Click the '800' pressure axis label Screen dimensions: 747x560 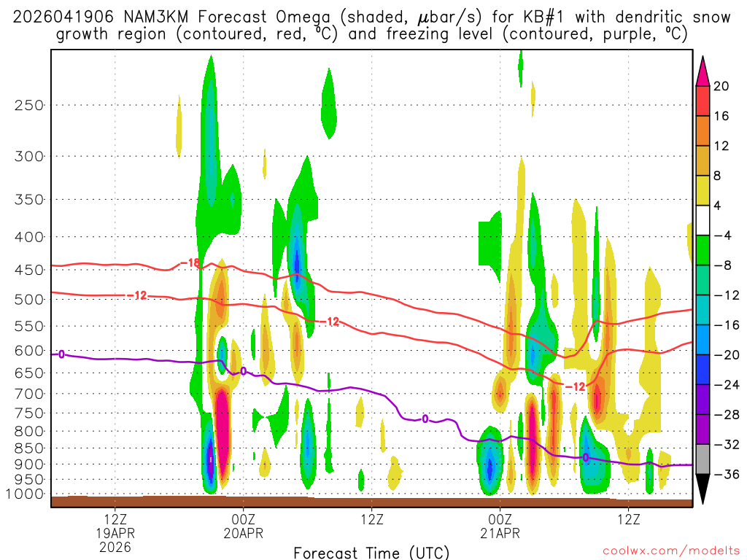[x=29, y=432]
